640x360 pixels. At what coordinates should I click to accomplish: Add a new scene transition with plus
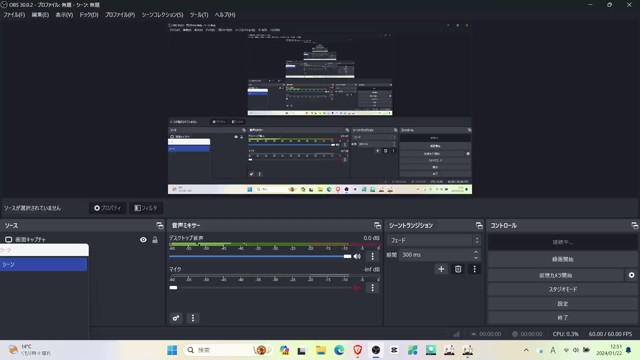pos(441,269)
